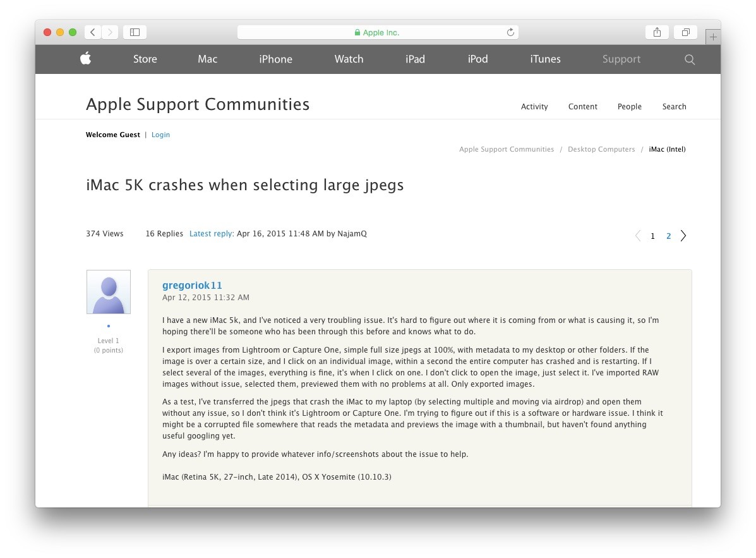Click the Apple logo in navigation bar

[x=86, y=59]
